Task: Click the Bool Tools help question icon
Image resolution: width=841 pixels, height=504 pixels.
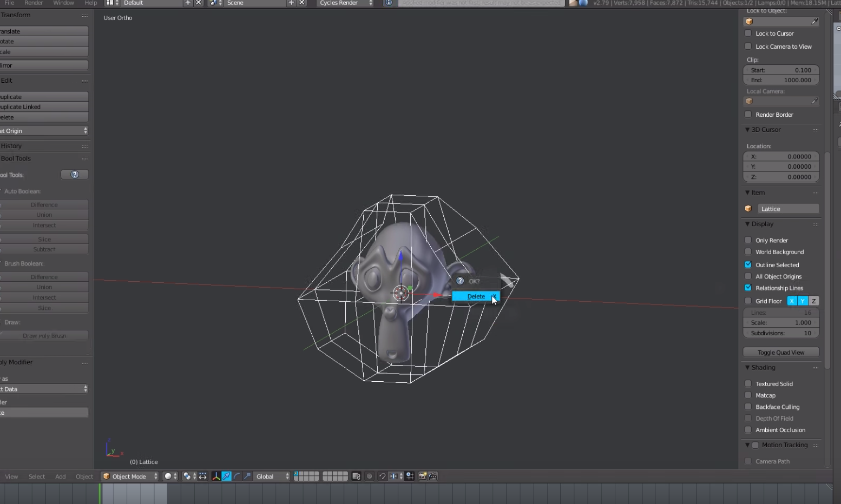Action: point(75,175)
